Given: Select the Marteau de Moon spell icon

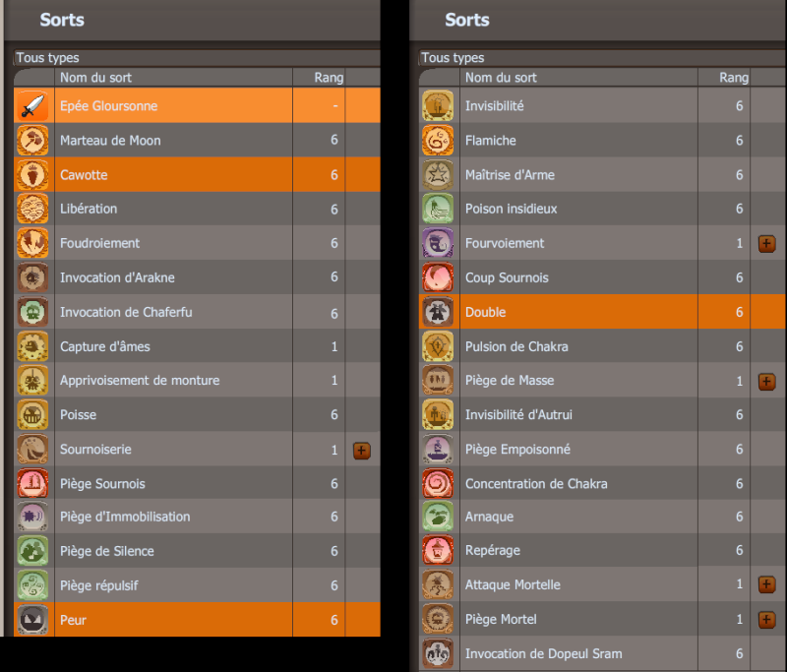Looking at the screenshot, I should coord(33,140).
